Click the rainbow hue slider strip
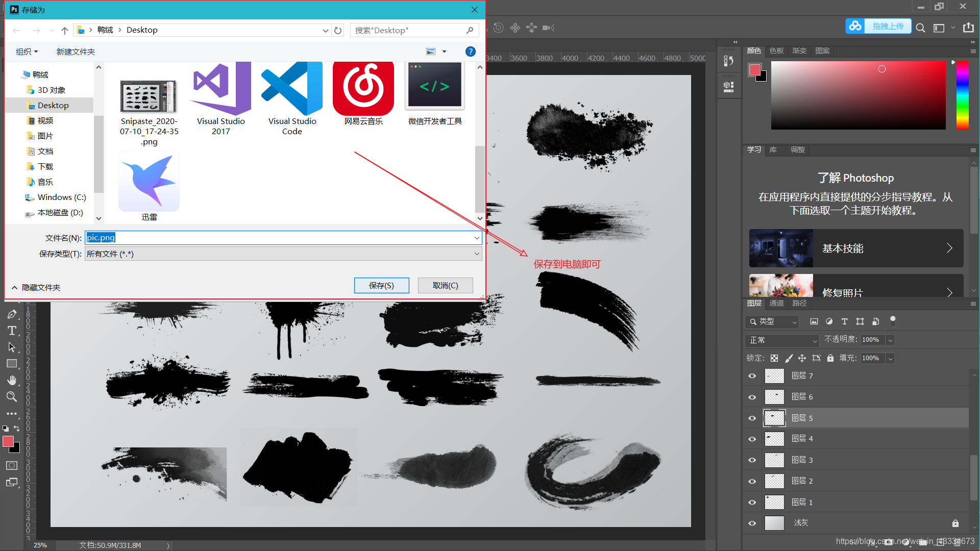Screen dimensions: 980x551 (x=962, y=95)
